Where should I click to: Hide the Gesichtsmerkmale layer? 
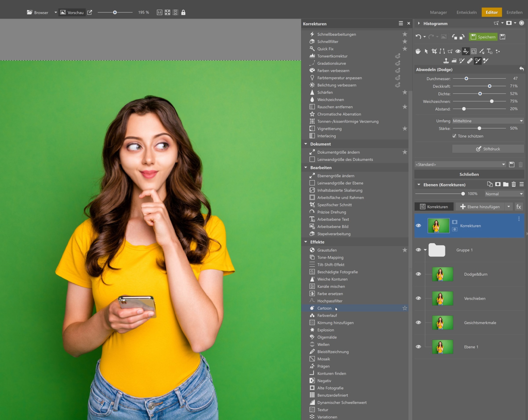point(418,323)
